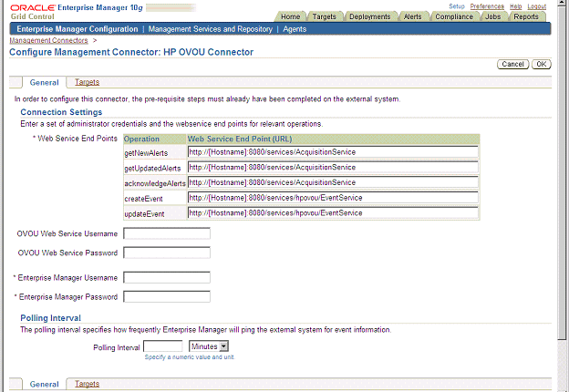Screen dimensions: 569x392
Task: Click the createEvent operation label
Action: click(x=143, y=199)
